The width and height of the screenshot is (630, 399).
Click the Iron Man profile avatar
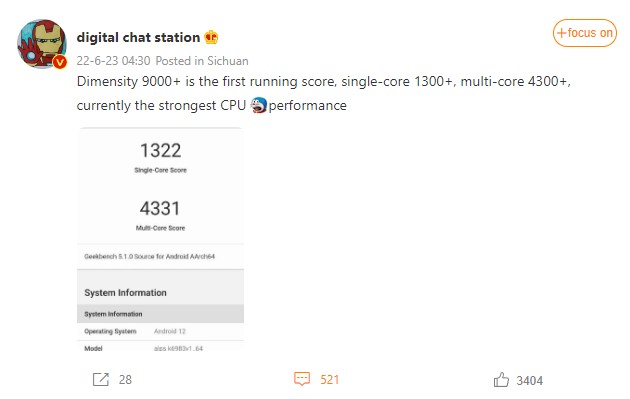42,43
